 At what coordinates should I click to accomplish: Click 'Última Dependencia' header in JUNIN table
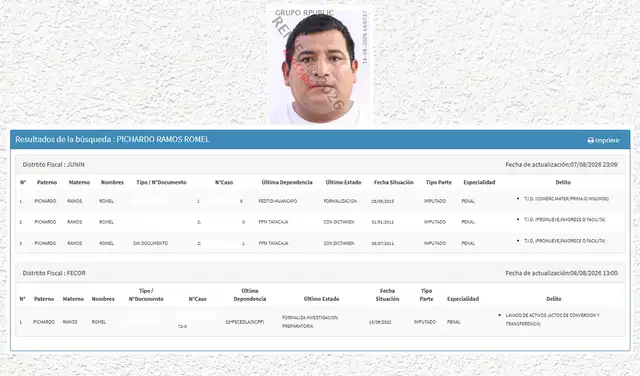(287, 182)
